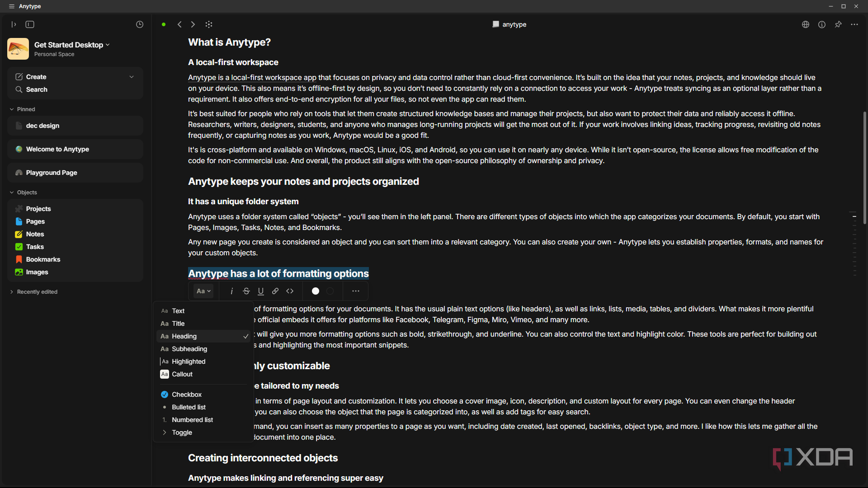Select the Title style option

click(x=203, y=324)
